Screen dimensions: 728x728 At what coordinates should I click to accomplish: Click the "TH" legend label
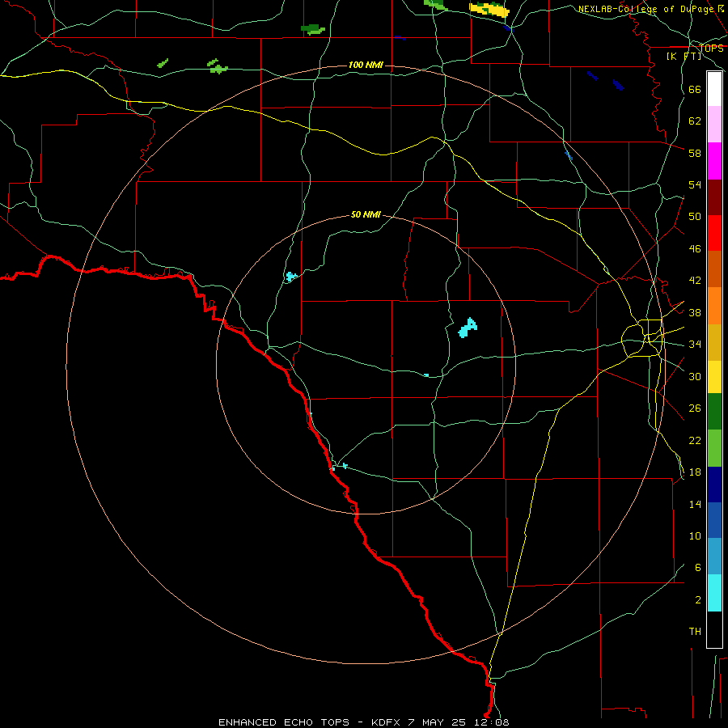click(x=695, y=632)
